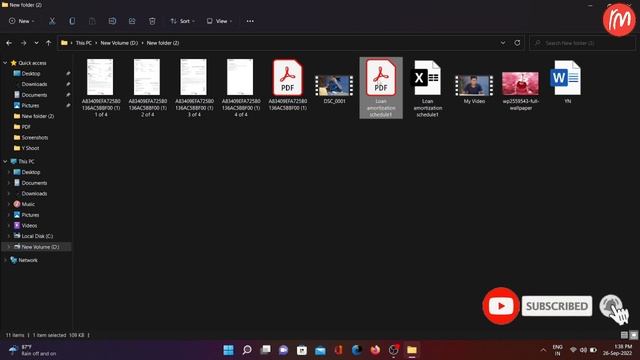This screenshot has height=360, width=640.
Task: Go forward with the forward arrow
Action: [x=23, y=43]
